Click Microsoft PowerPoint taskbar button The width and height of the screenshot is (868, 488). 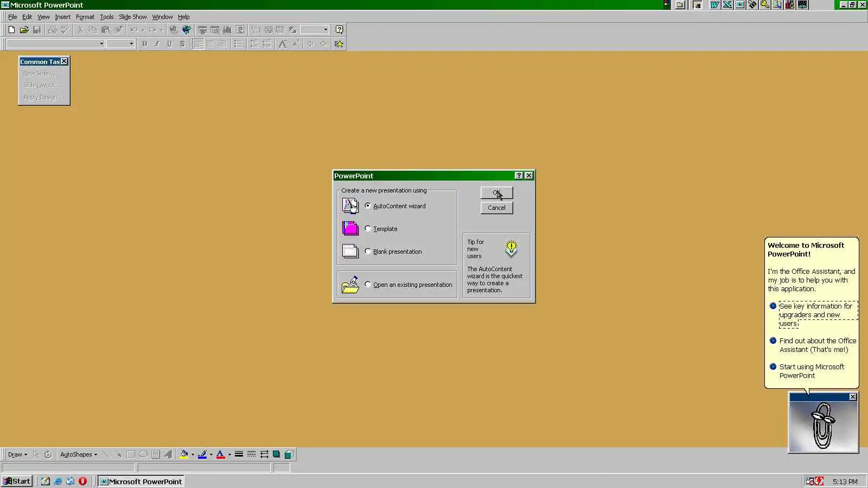141,481
